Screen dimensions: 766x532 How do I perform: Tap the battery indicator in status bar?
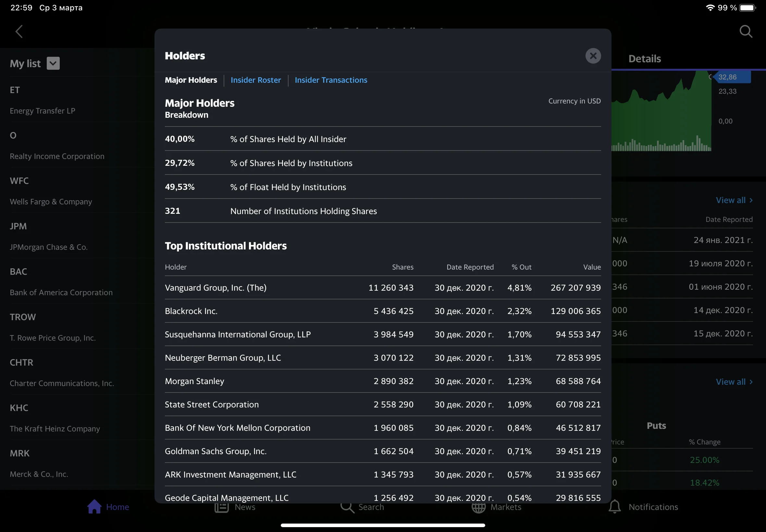coord(747,8)
